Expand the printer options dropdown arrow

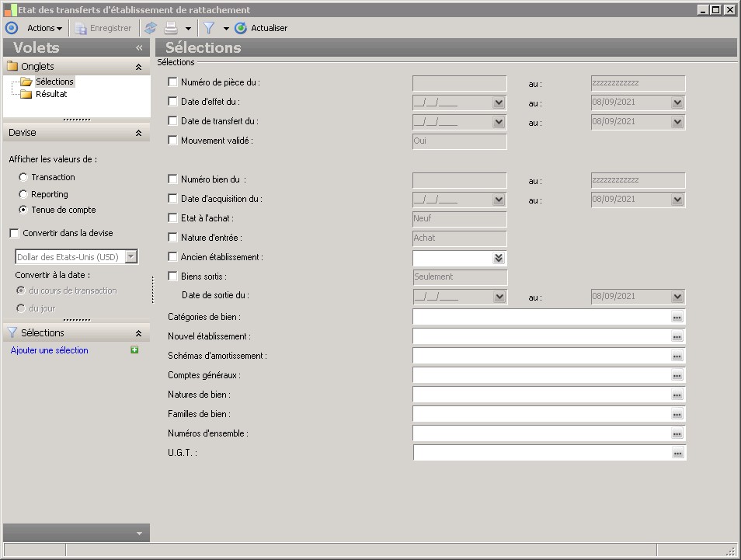click(x=188, y=29)
